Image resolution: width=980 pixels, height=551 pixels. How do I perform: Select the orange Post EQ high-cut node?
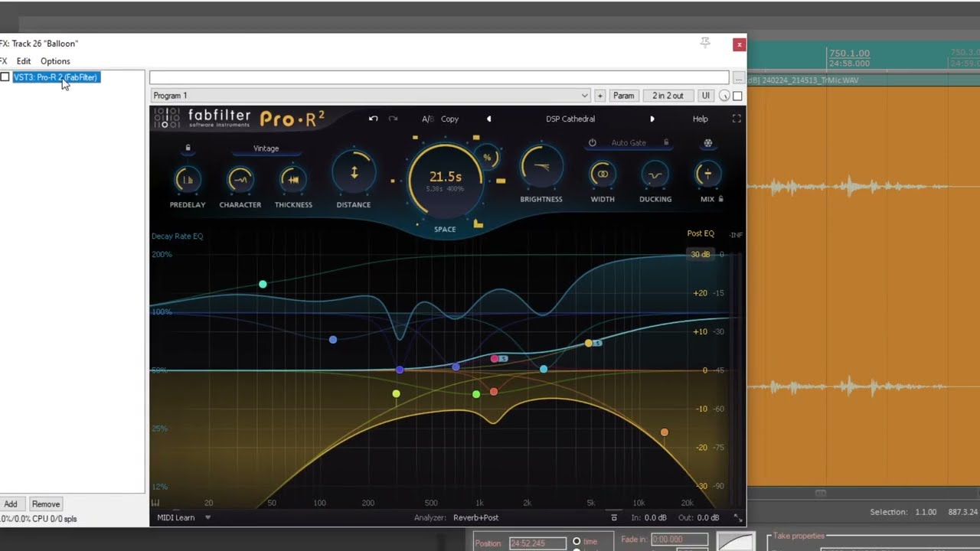[665, 433]
